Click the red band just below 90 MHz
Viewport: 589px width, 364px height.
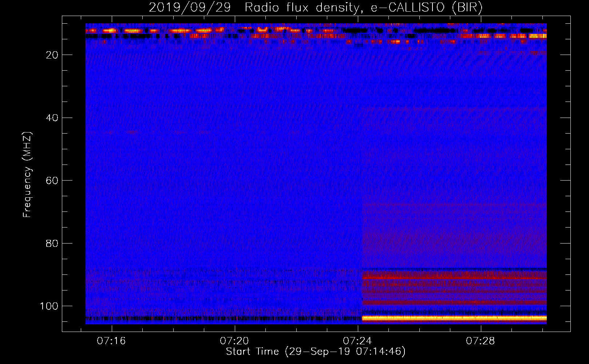point(454,276)
